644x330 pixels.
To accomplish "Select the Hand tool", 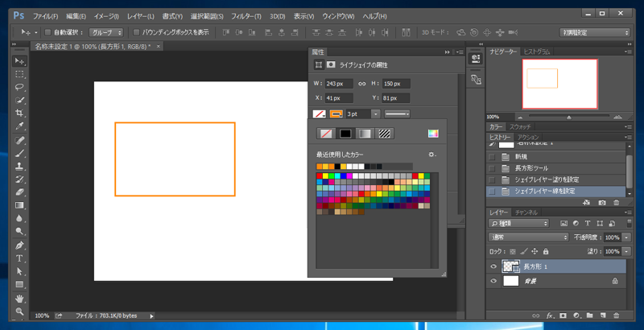I will click(19, 299).
